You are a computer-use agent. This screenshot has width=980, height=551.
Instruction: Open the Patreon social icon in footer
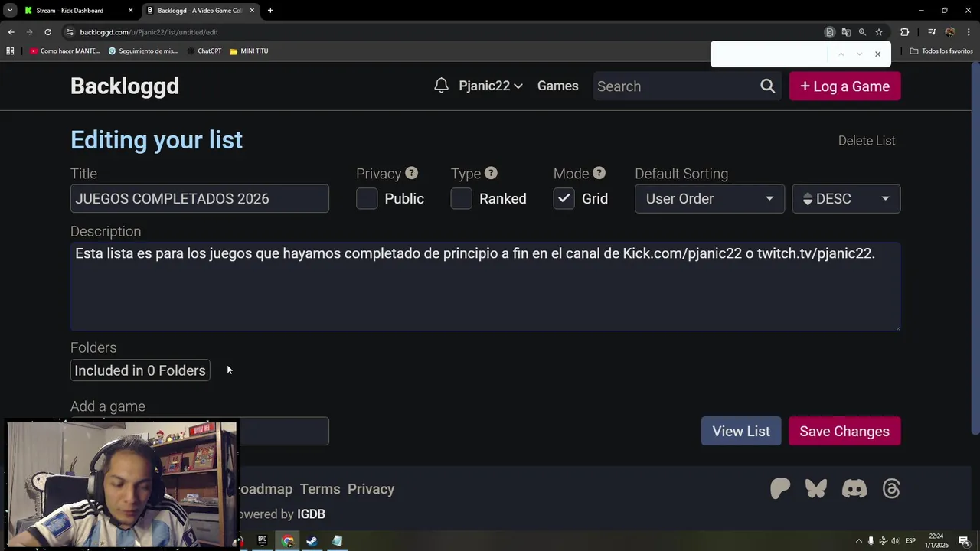click(780, 488)
